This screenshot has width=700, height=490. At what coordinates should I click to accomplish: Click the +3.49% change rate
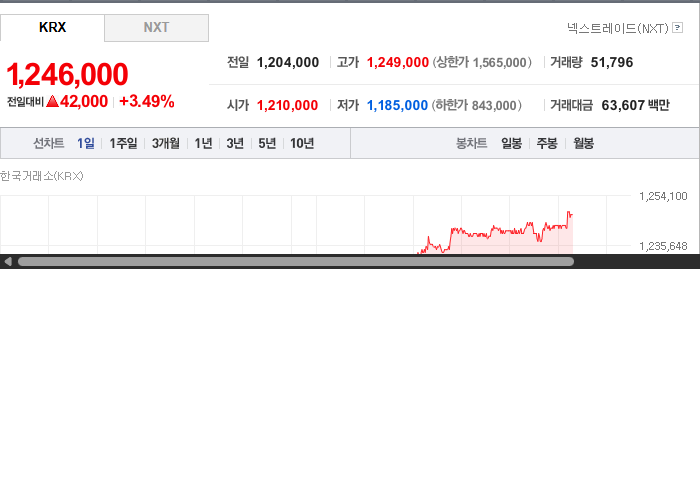click(147, 101)
